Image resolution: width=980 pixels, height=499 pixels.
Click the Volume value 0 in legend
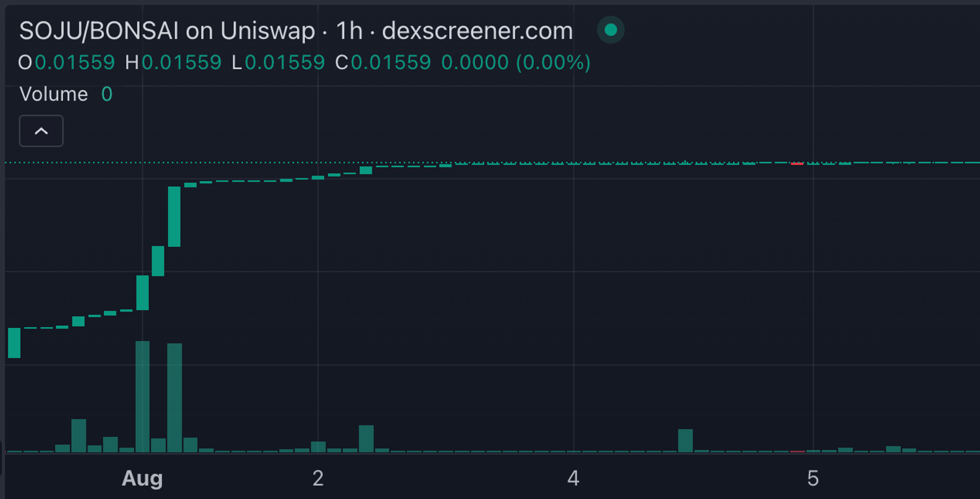click(106, 94)
